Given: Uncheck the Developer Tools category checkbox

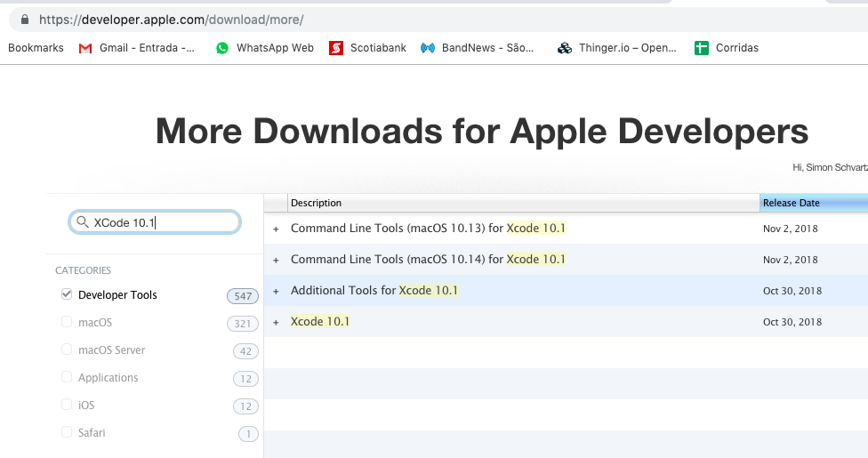Looking at the screenshot, I should tap(67, 294).
